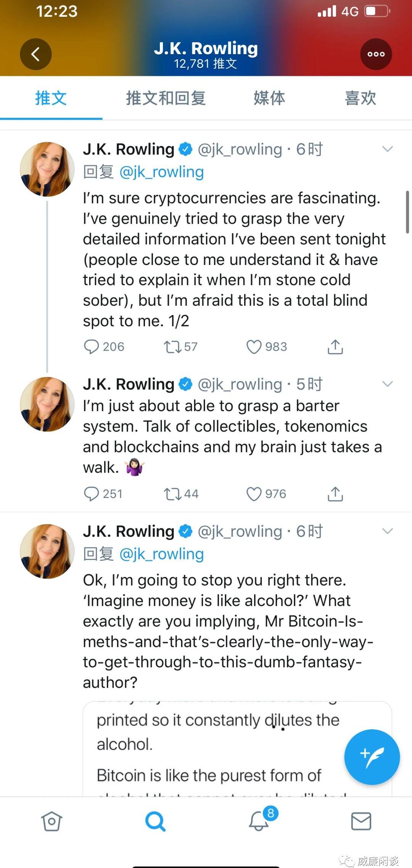This screenshot has height=868, width=412.
Task: Click the vertical scrollbar indicator
Action: tap(407, 212)
